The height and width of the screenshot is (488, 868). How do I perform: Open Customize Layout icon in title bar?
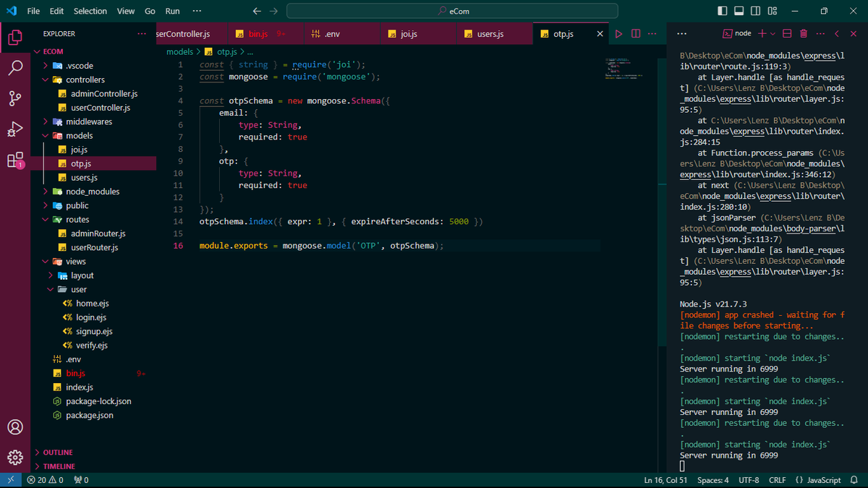[x=773, y=11]
